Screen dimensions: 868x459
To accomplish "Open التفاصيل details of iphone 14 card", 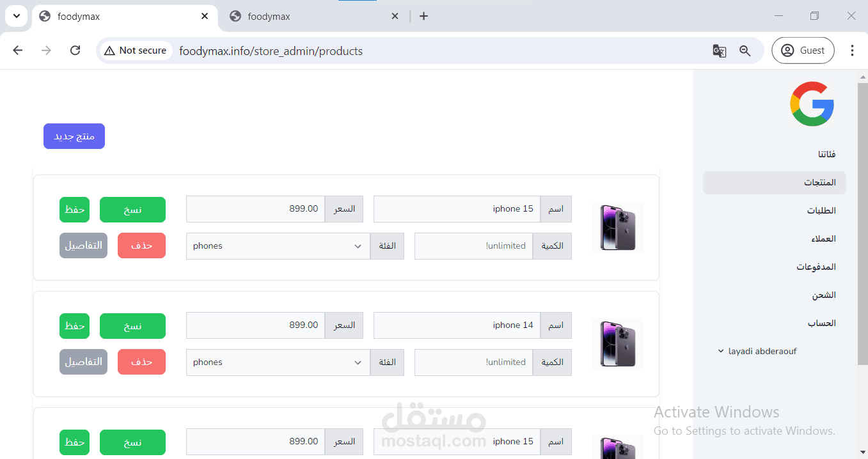I will pyautogui.click(x=83, y=362).
